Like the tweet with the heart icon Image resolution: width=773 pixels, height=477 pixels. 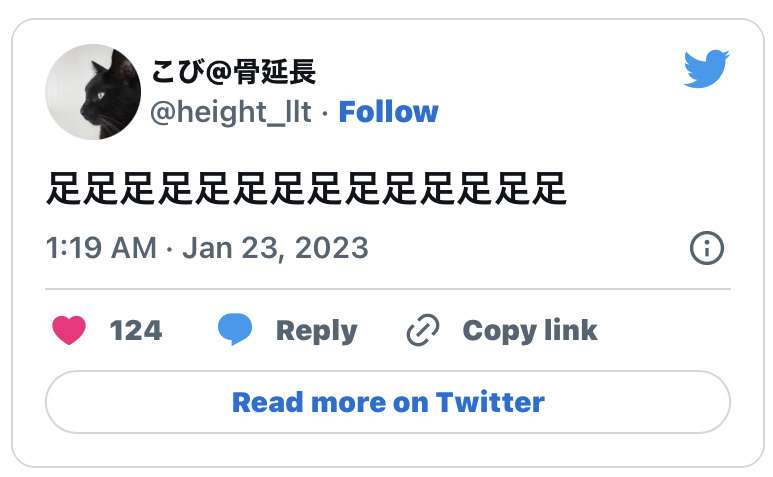tap(69, 330)
